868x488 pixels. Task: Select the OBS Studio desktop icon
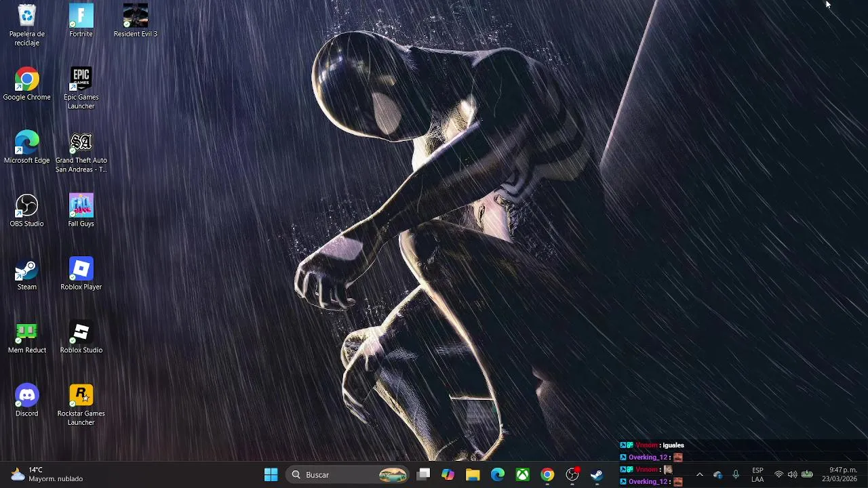click(x=26, y=211)
